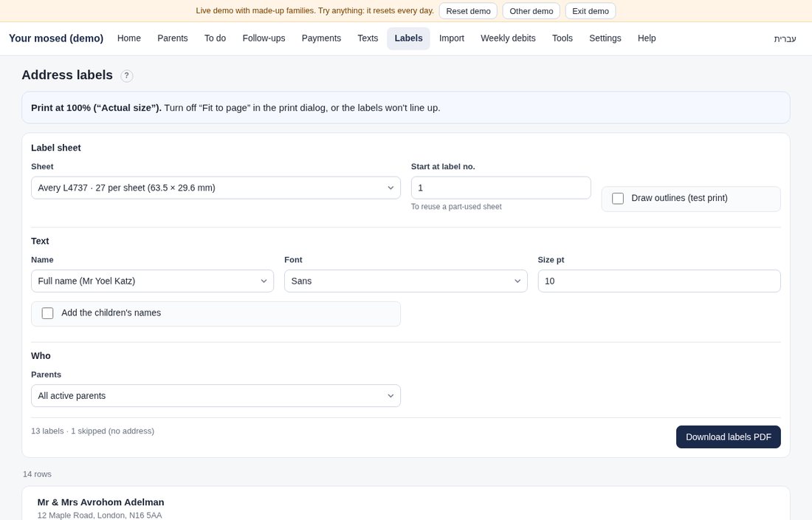Viewport: 812px width, 520px height.
Task: Open the Help page
Action: [647, 38]
